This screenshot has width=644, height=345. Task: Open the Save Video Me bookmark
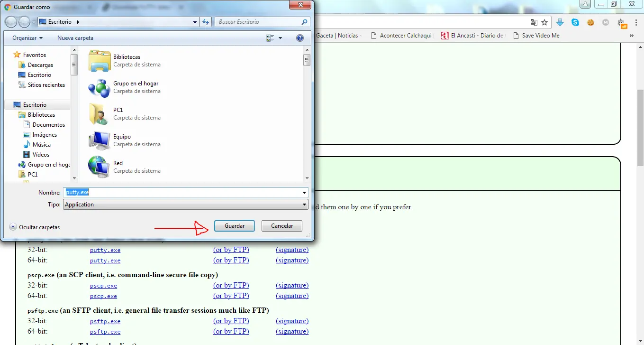coord(536,36)
